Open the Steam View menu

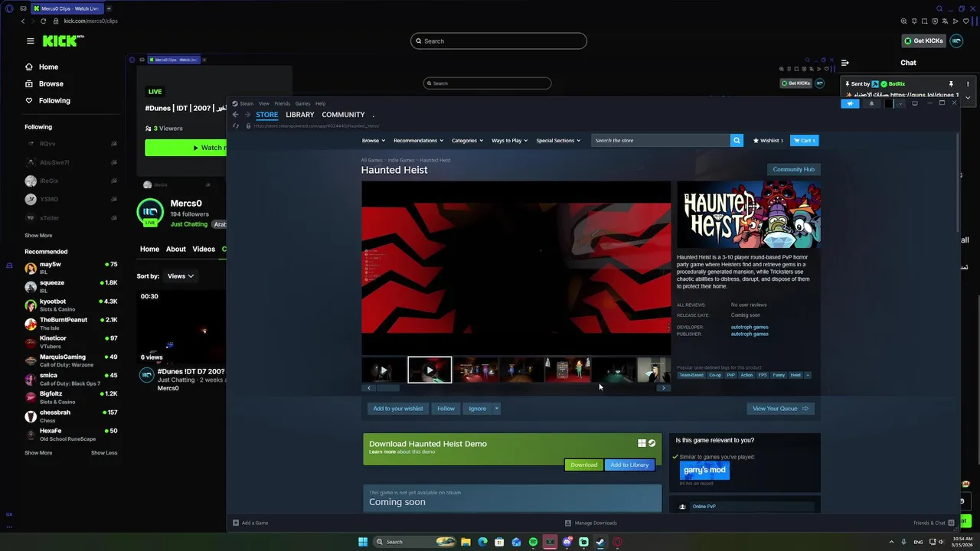264,103
